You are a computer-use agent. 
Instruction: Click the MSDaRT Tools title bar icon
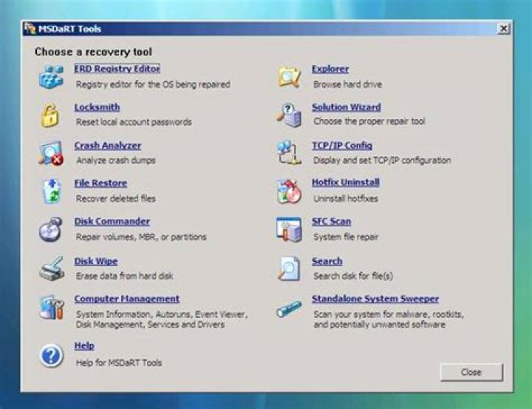coord(30,29)
